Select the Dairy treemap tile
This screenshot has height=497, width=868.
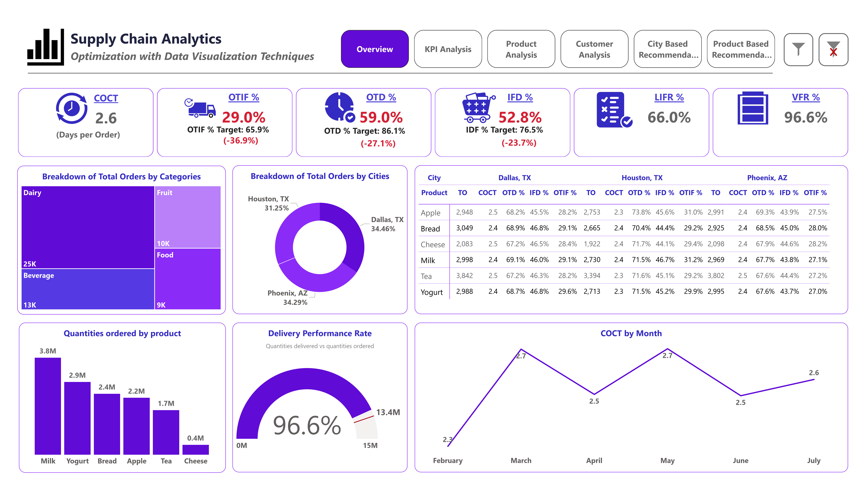click(x=88, y=227)
